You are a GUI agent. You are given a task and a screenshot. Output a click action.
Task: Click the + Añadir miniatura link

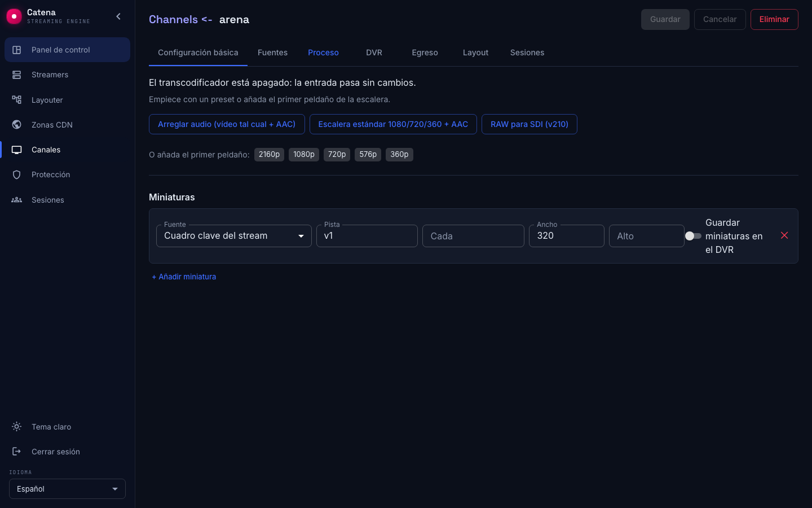point(184,277)
